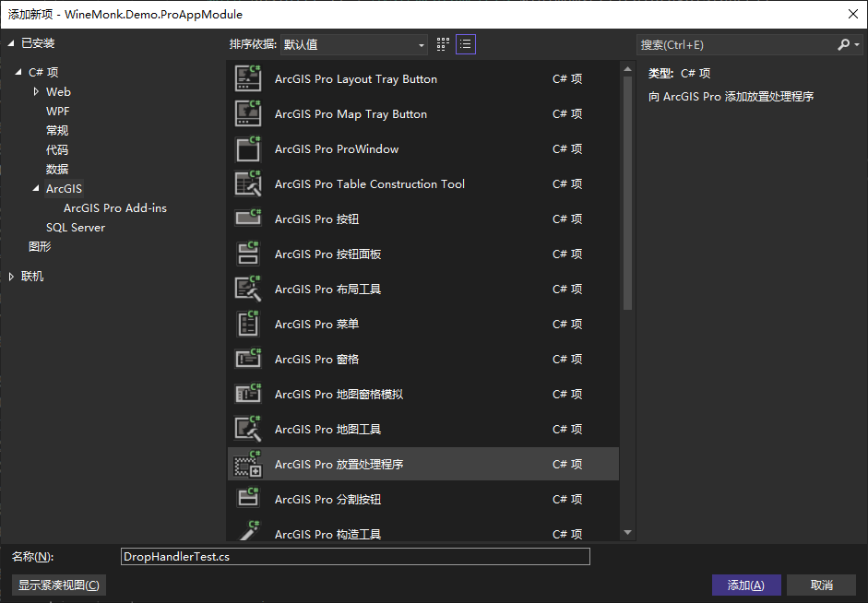This screenshot has width=868, height=603.
Task: Select ArcGIS Pro ProWindow text
Action: click(337, 148)
